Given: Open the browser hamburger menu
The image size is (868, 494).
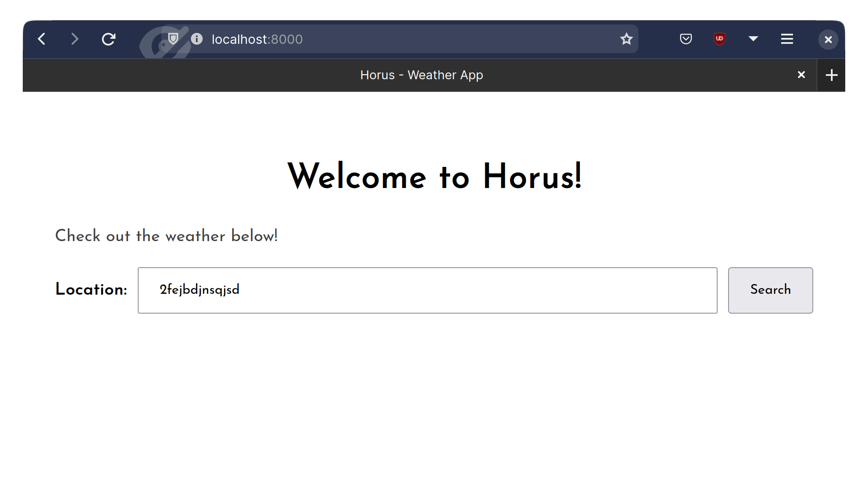Looking at the screenshot, I should click(787, 39).
